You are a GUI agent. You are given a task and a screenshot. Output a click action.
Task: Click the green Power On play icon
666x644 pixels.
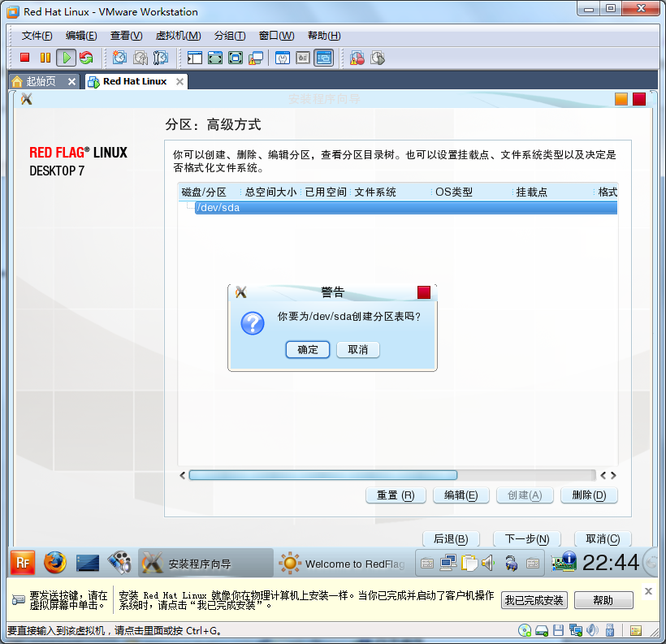tap(67, 58)
